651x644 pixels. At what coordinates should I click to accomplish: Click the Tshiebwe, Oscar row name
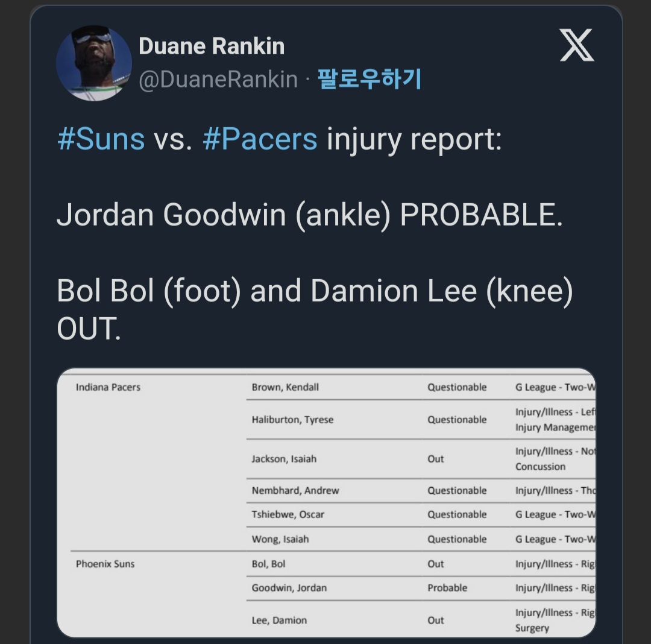pyautogui.click(x=288, y=514)
